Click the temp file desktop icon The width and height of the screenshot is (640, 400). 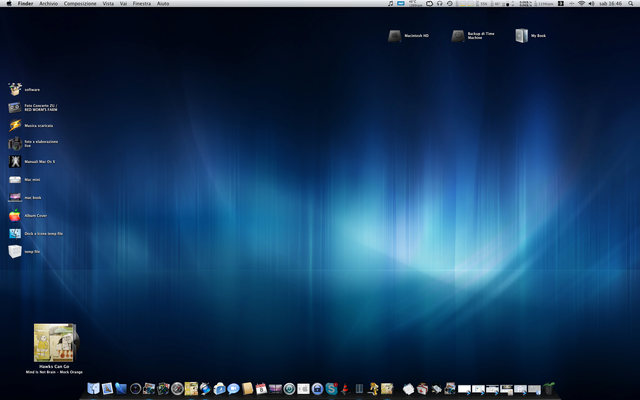point(15,251)
